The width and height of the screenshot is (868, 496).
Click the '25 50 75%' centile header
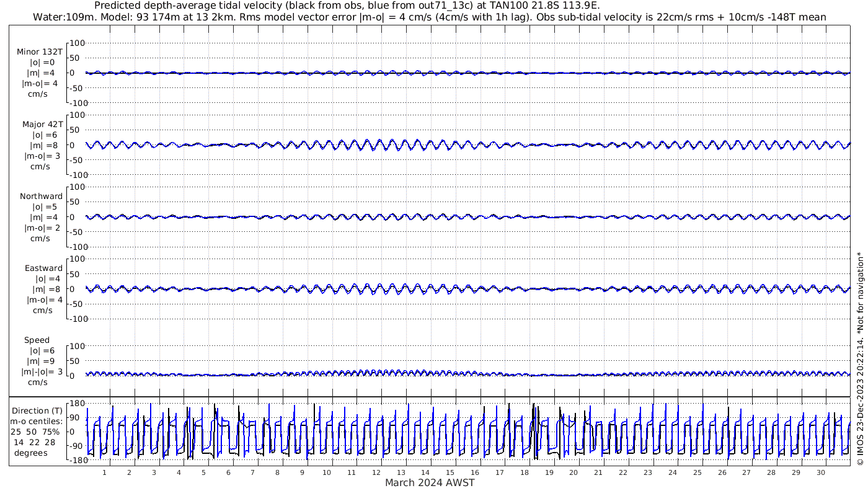pos(35,432)
